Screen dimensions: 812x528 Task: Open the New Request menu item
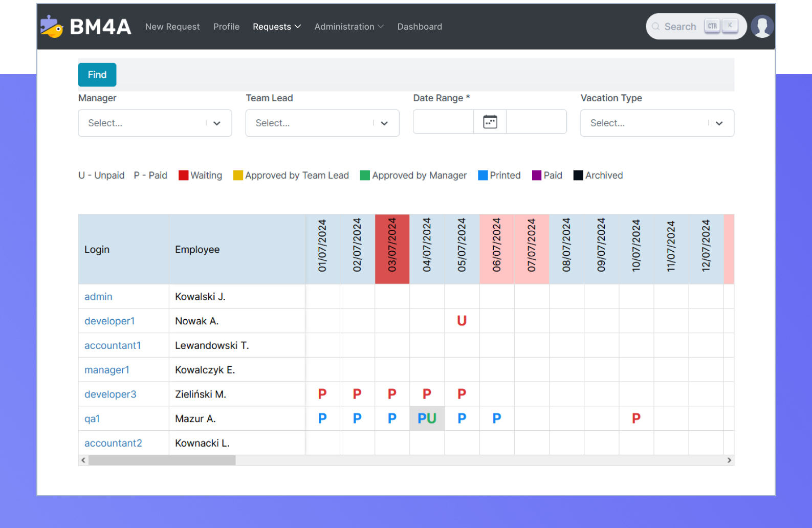pos(172,27)
